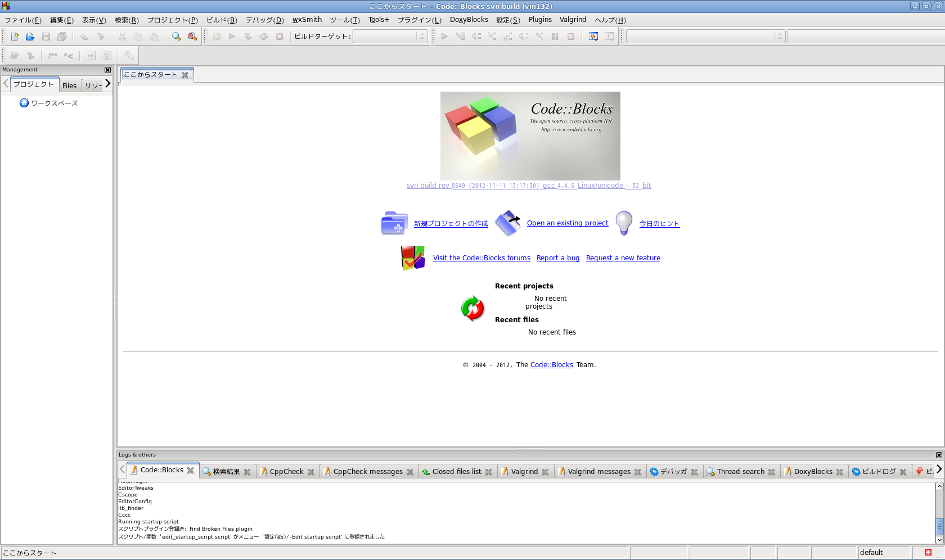The width and height of the screenshot is (945, 560).
Task: Click the Copy toolbar icon
Action: tap(138, 37)
